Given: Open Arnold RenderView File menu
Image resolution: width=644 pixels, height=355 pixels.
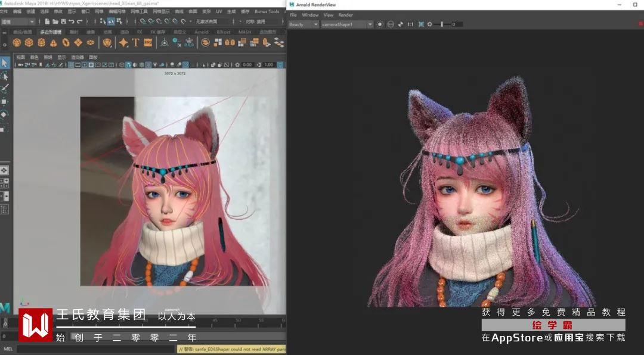Looking at the screenshot, I should point(293,15).
